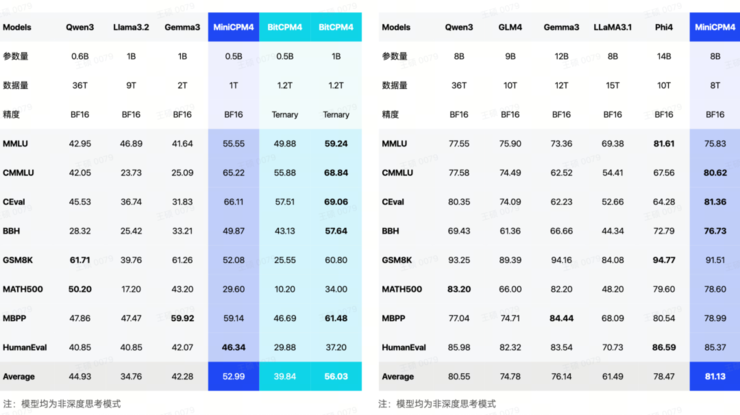The image size is (740, 415).
Task: Click the footnote under the left table
Action: [x=60, y=404]
